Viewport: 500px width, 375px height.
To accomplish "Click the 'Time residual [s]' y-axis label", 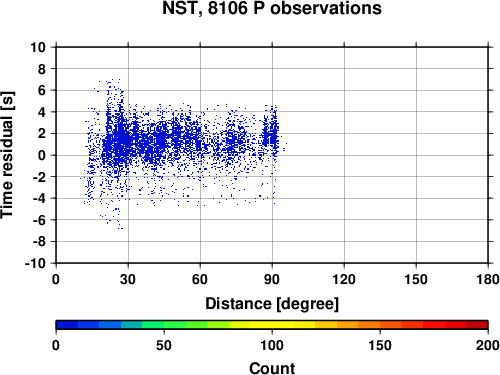I will tap(7, 155).
